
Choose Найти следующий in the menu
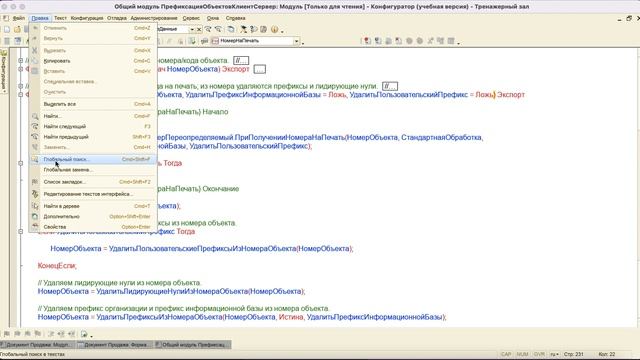point(93,127)
